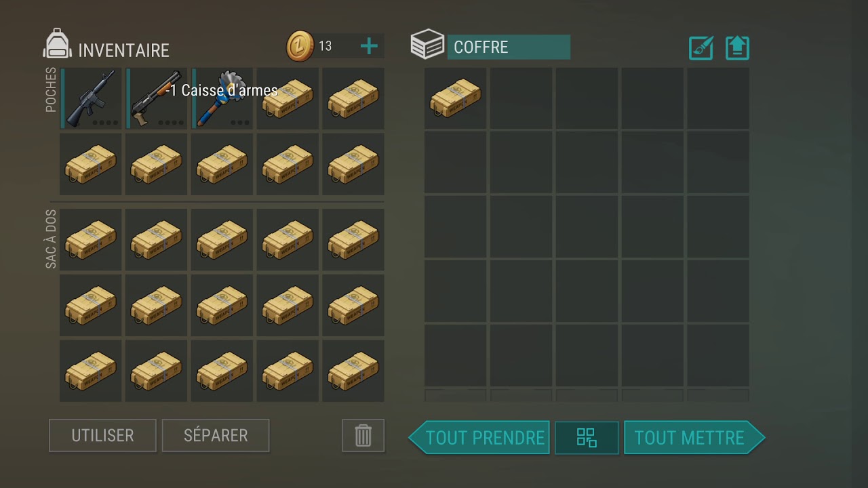Click the trash can delete icon
Viewport: 868px width, 488px height.
(363, 435)
